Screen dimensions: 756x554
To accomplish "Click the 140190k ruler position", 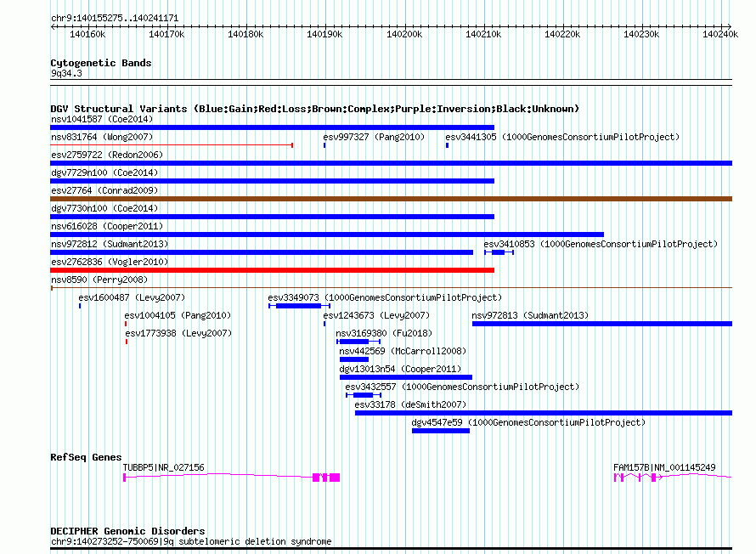I will 324,34.
